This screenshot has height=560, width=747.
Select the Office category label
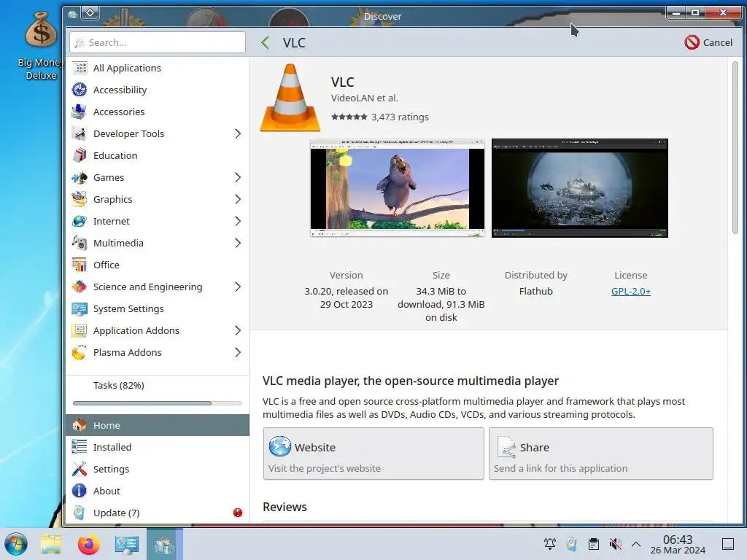point(107,265)
